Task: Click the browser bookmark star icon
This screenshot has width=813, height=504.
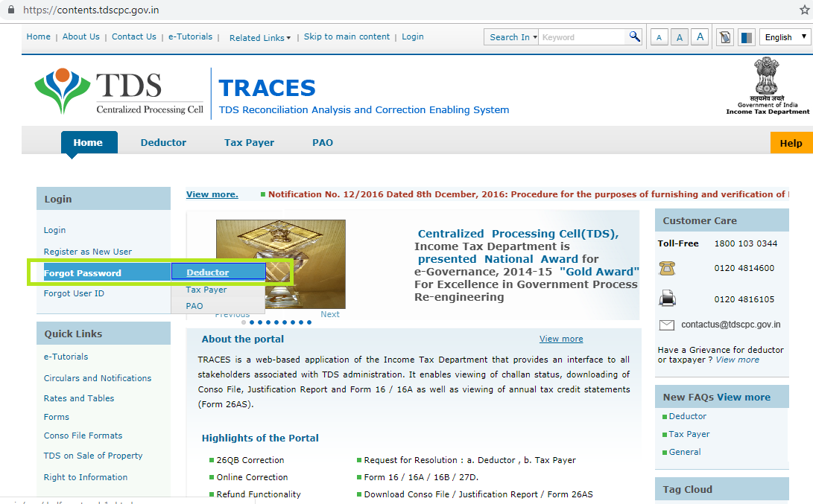Action: [804, 10]
